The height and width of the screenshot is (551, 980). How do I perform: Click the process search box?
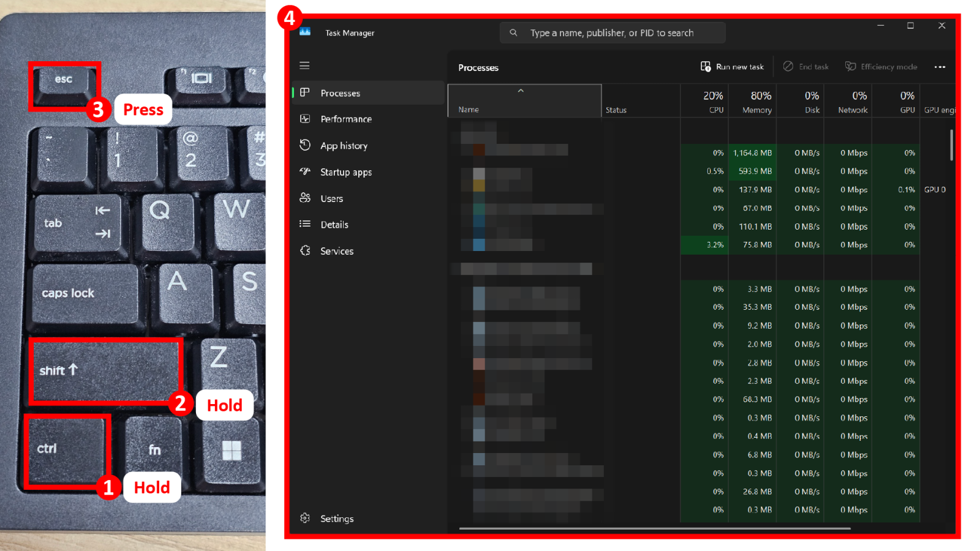(612, 33)
